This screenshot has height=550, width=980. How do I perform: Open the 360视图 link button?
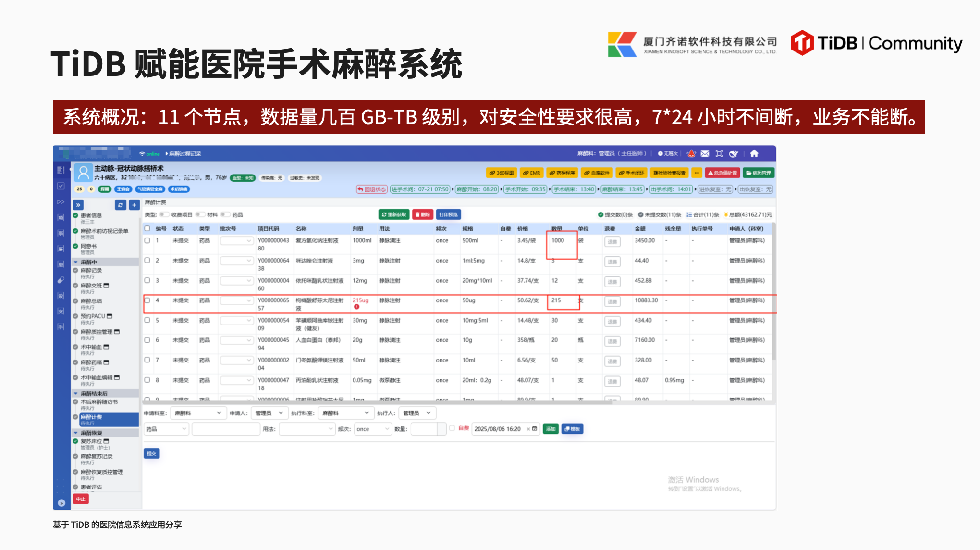pos(501,173)
